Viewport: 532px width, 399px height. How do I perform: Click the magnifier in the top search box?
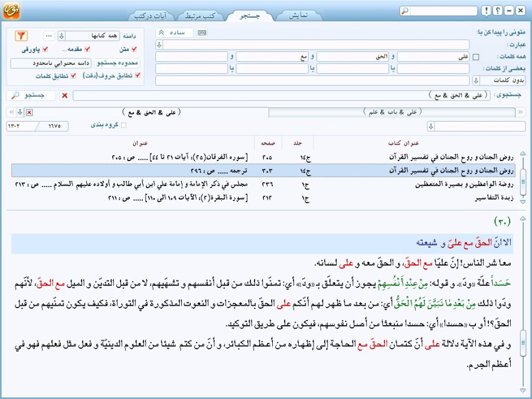(404, 11)
